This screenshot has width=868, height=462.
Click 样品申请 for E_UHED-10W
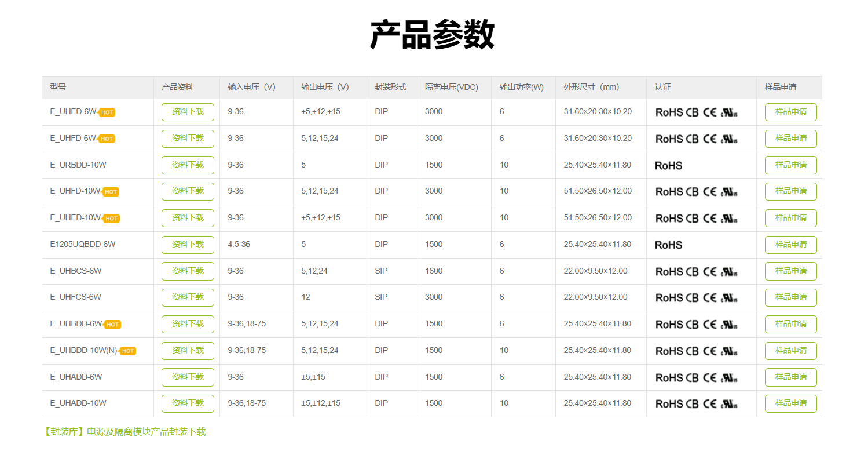click(790, 218)
